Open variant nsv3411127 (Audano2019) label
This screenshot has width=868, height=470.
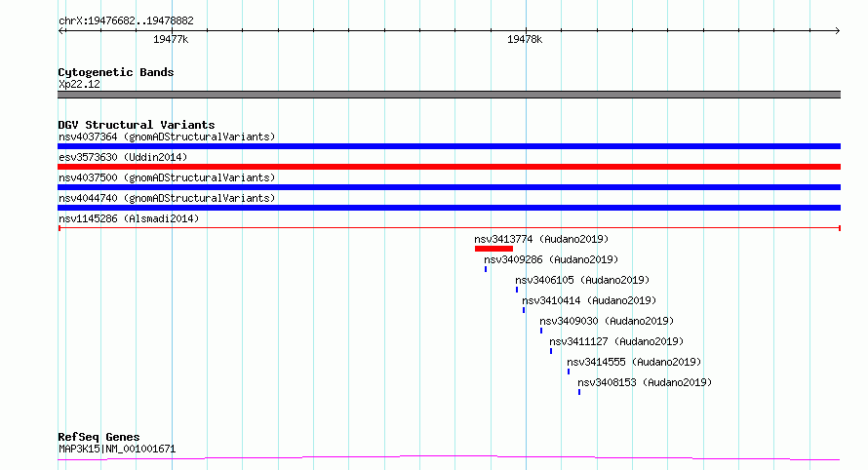click(x=616, y=341)
